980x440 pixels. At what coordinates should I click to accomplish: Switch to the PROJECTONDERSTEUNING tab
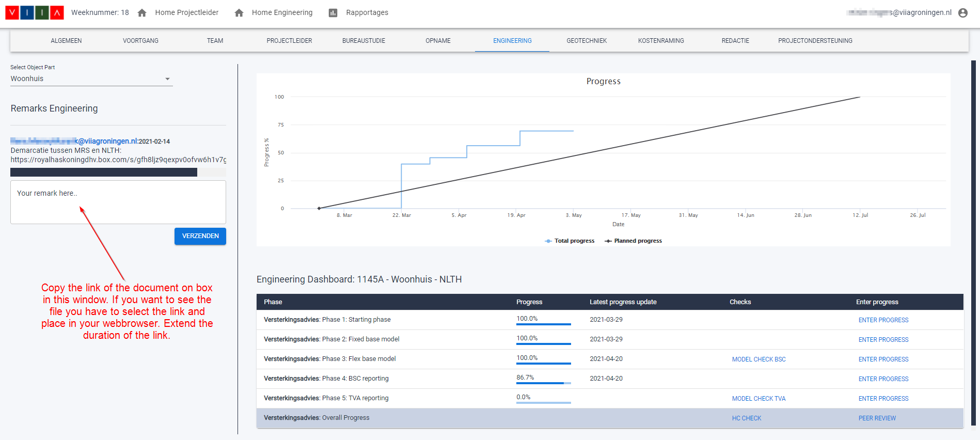815,41
